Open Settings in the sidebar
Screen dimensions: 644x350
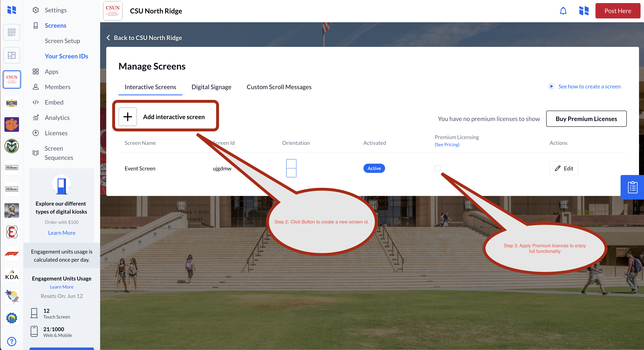point(55,10)
